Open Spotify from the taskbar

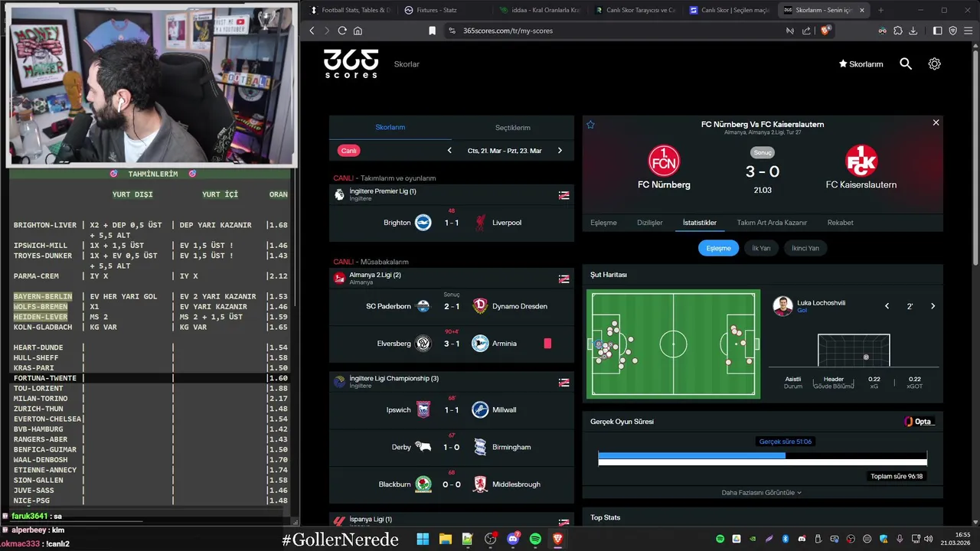point(535,540)
